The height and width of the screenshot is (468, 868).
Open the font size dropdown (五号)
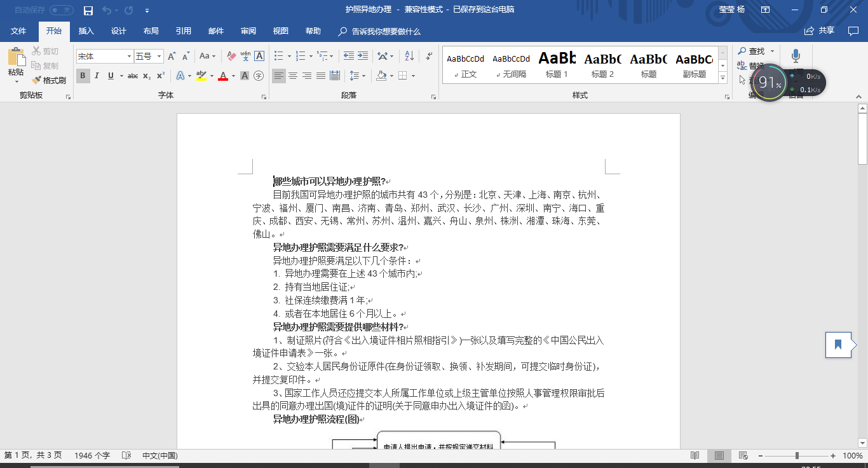pos(159,57)
